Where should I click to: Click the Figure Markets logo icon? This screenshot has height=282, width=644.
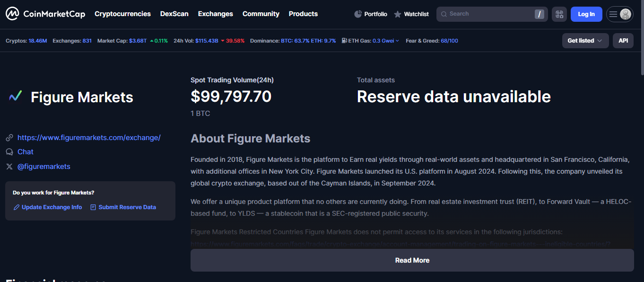[x=16, y=97]
